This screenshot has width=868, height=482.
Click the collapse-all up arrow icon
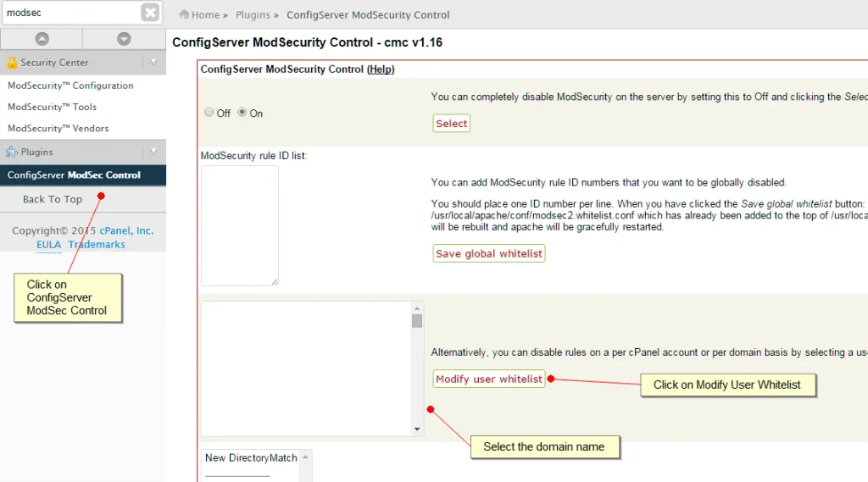(42, 39)
